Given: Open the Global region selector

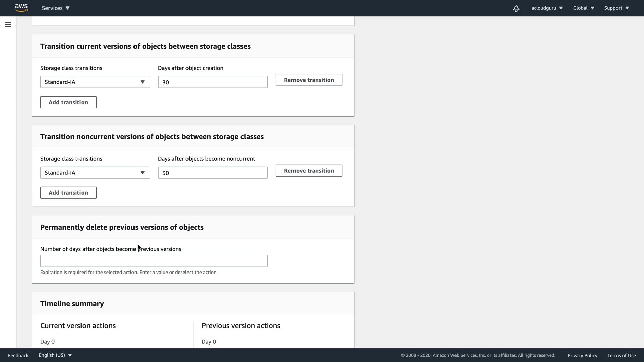Looking at the screenshot, I should (583, 8).
